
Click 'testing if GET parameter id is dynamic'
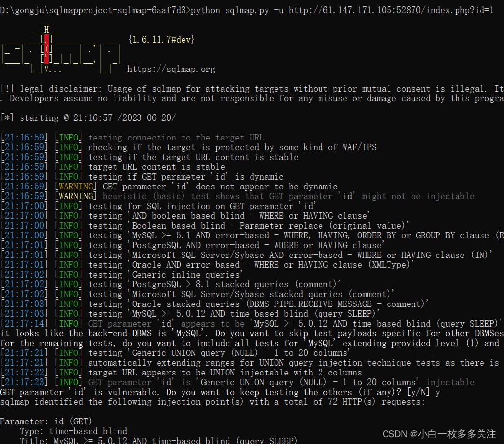(142, 177)
